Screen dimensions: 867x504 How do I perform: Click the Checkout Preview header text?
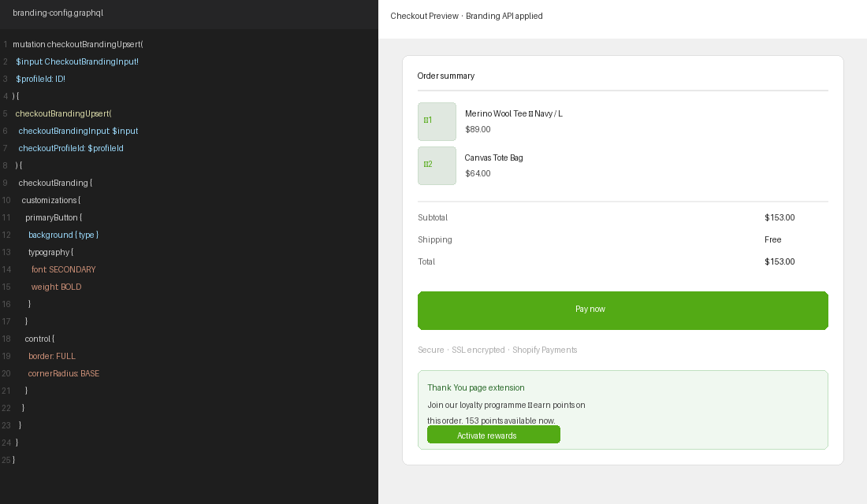point(466,16)
